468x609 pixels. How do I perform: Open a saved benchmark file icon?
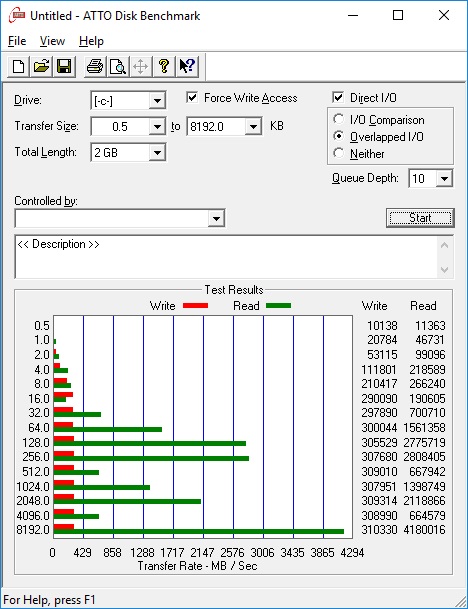(x=41, y=66)
